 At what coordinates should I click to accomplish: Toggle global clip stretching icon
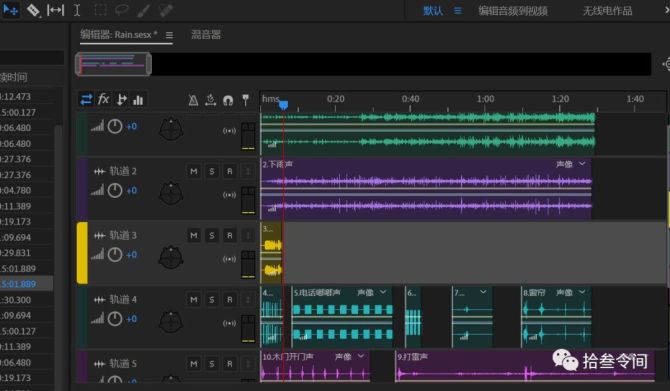tap(210, 100)
